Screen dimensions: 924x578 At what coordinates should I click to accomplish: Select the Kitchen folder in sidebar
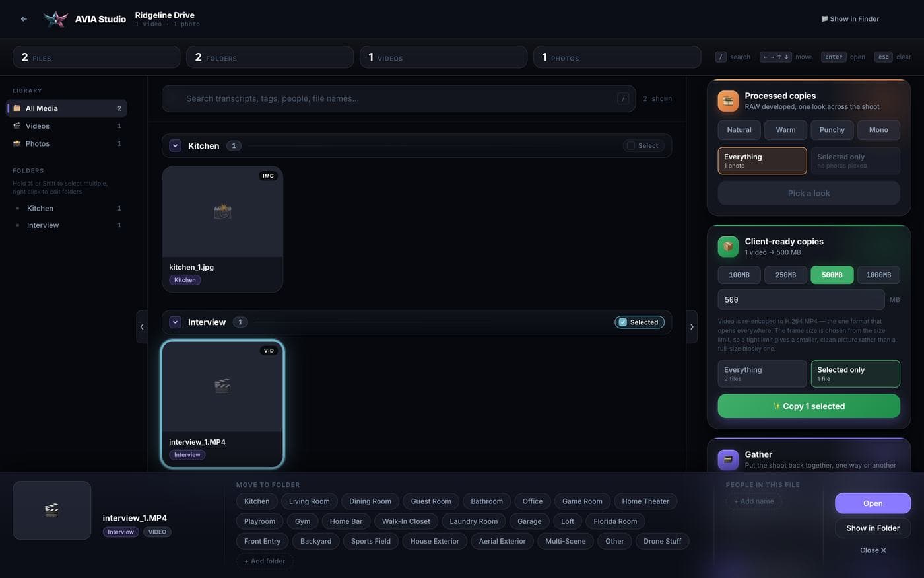tap(67, 209)
